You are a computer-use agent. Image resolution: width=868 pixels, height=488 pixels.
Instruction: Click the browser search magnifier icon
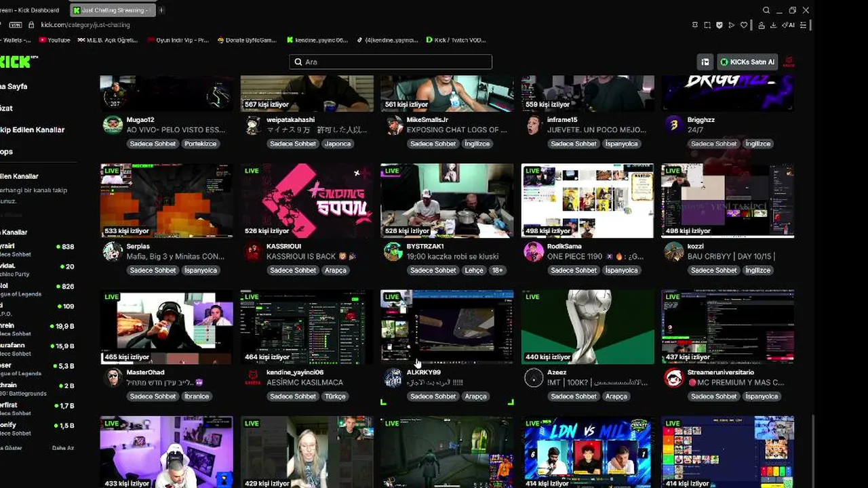tap(766, 10)
